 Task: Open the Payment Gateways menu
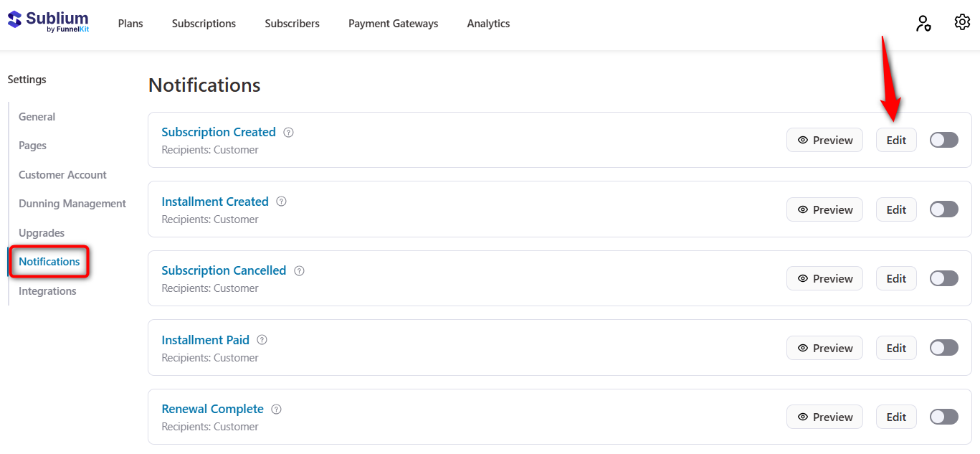(x=393, y=23)
